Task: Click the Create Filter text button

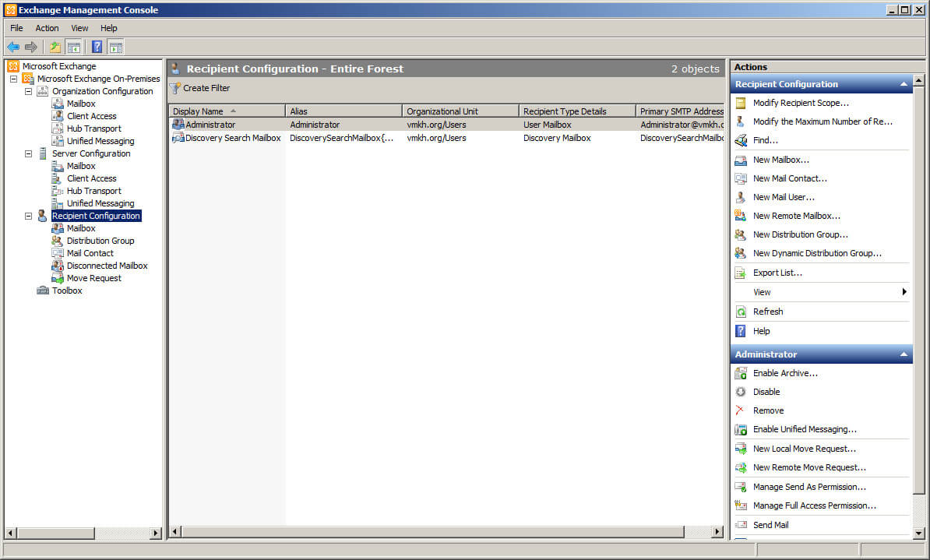Action: click(206, 88)
